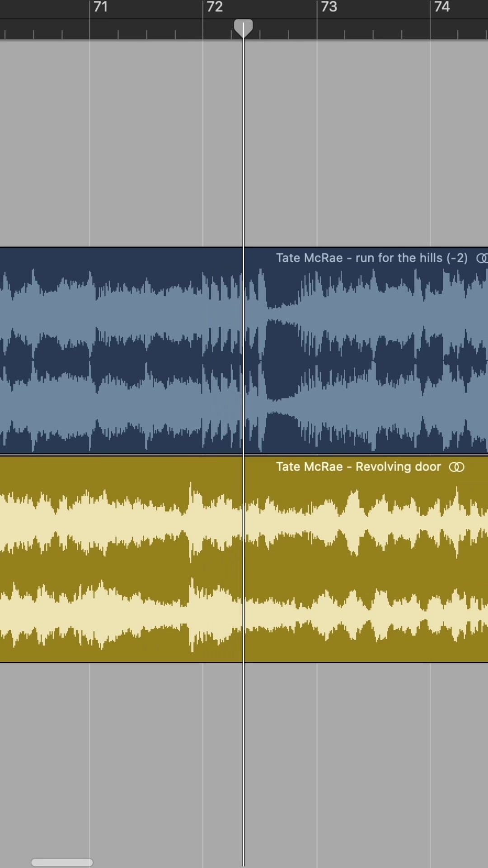488x868 pixels.
Task: Click bar 73 in the ruler
Action: [329, 7]
